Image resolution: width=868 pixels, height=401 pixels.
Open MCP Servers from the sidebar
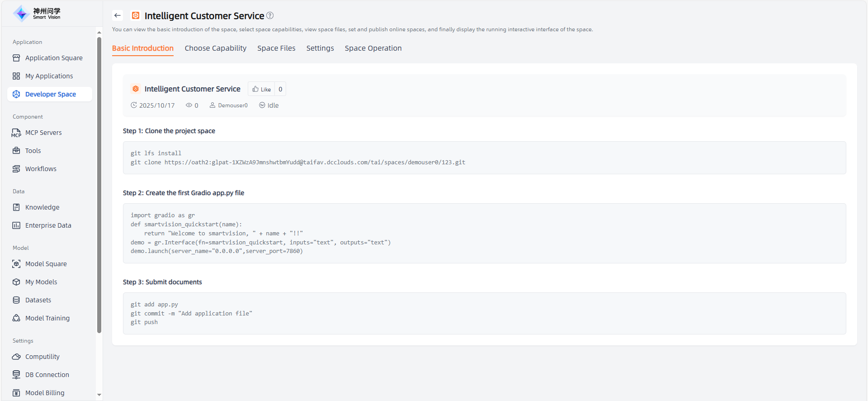[x=43, y=133]
